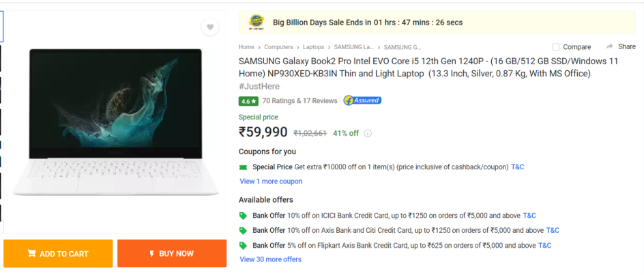Open 70 Ratings & 17 Reviews
644x273 pixels.
coord(299,101)
